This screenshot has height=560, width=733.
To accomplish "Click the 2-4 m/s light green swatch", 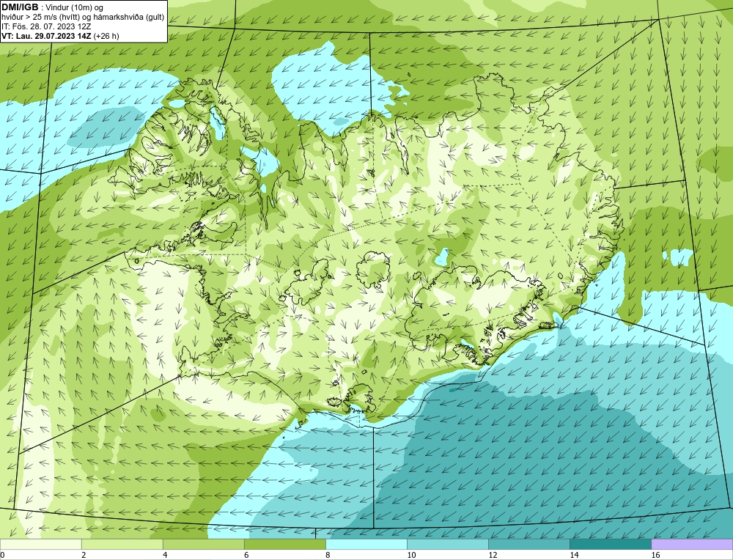I will click(x=122, y=544).
